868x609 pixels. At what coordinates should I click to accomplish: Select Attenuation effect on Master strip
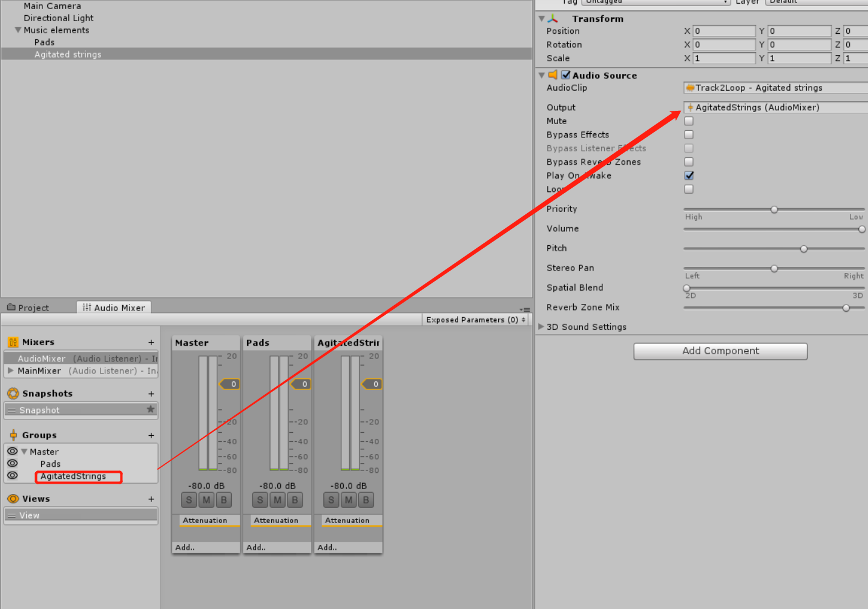(x=209, y=521)
